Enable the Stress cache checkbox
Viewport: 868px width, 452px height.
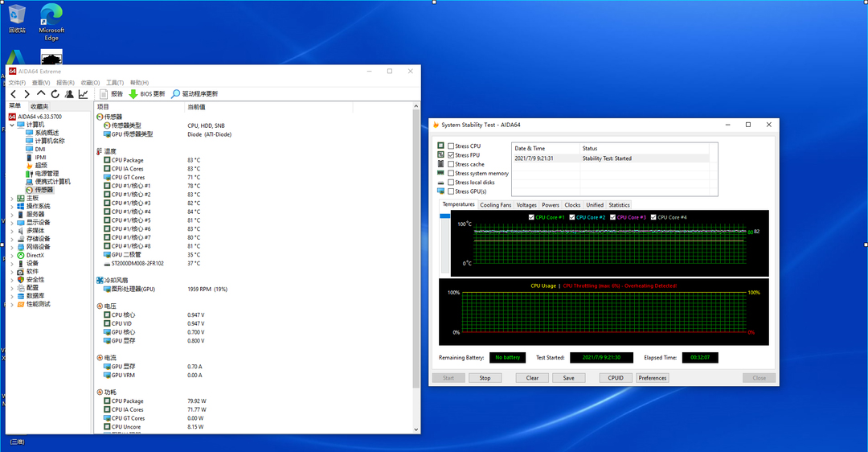pos(451,165)
